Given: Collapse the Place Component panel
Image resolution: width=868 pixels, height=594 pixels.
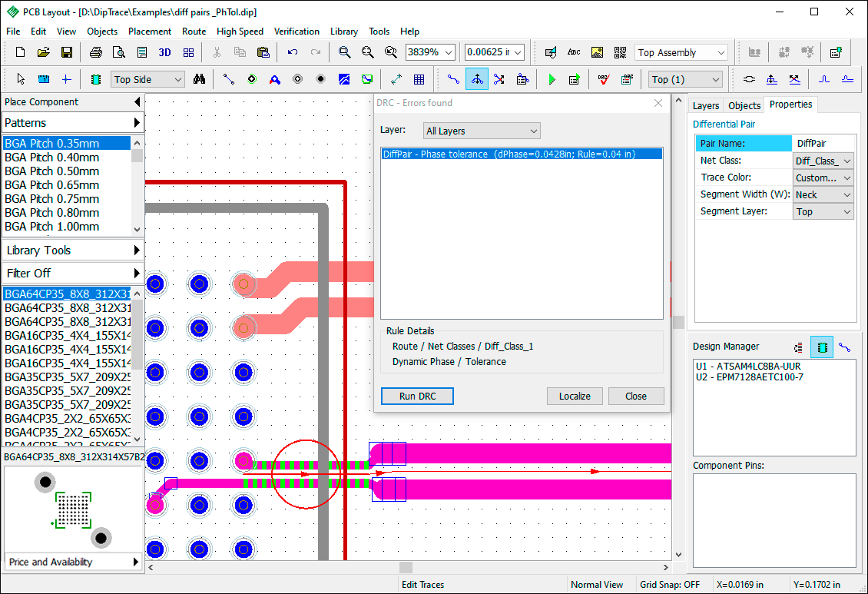Looking at the screenshot, I should pyautogui.click(x=137, y=102).
